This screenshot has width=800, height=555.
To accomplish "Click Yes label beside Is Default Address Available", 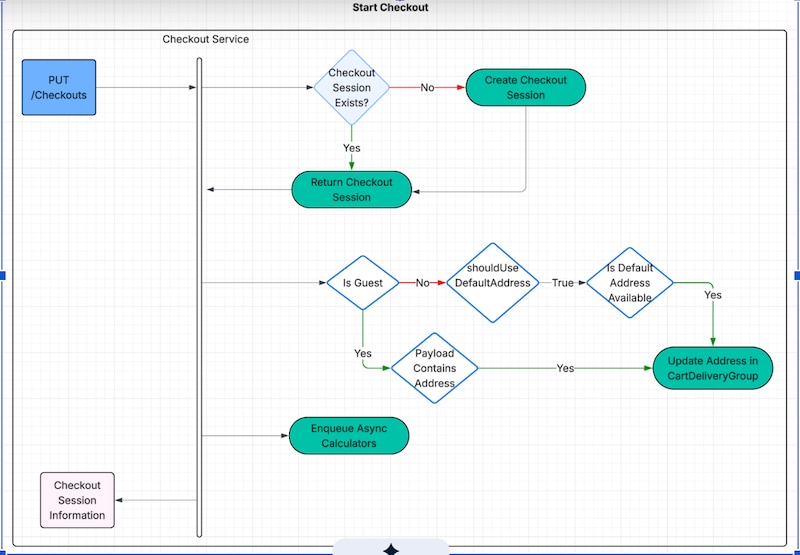I will tap(713, 295).
